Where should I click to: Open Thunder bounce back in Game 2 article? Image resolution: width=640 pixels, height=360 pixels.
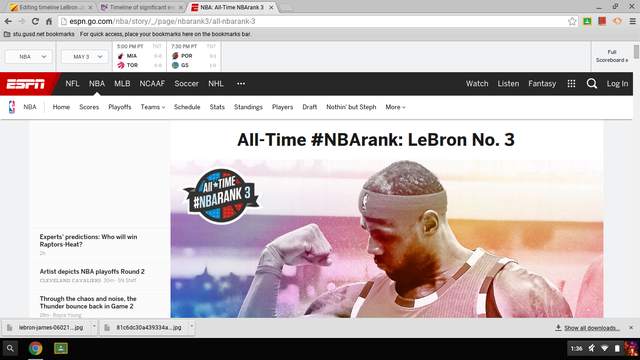[x=88, y=302]
